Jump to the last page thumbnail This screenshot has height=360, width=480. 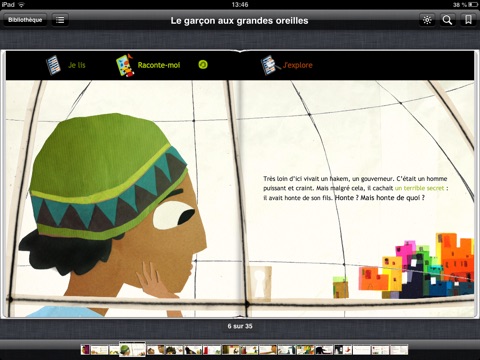point(399,350)
